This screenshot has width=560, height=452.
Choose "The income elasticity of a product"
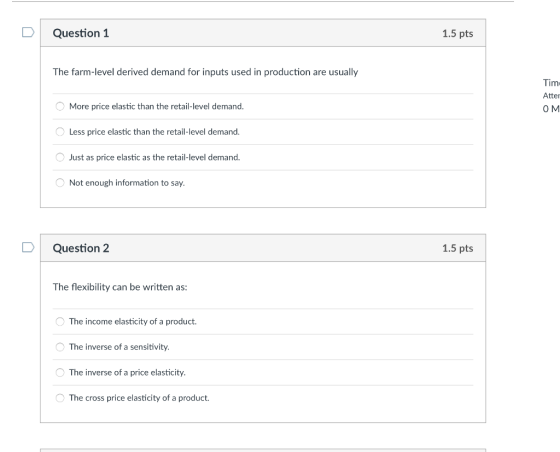click(x=60, y=321)
